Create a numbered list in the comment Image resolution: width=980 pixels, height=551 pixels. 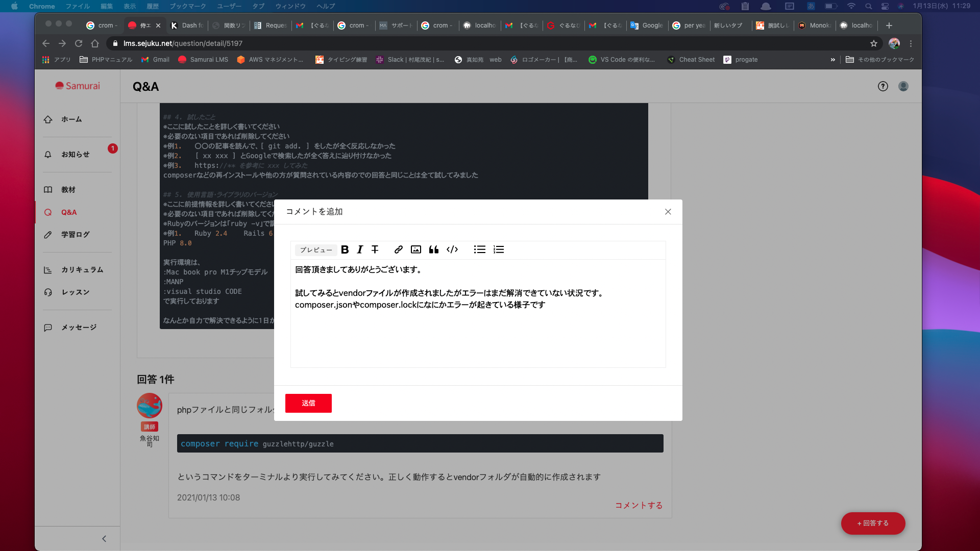(x=499, y=249)
